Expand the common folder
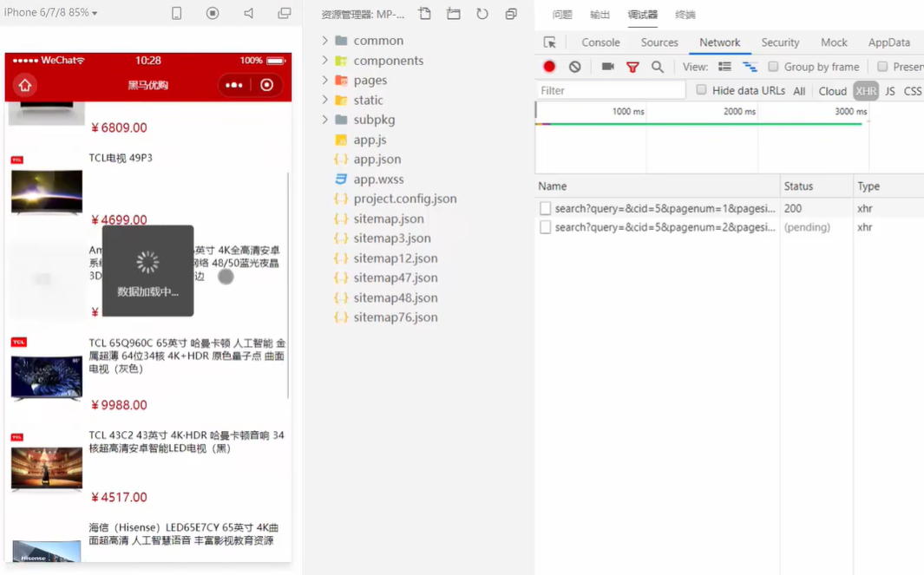Viewport: 924px width, 575px height. tap(324, 40)
